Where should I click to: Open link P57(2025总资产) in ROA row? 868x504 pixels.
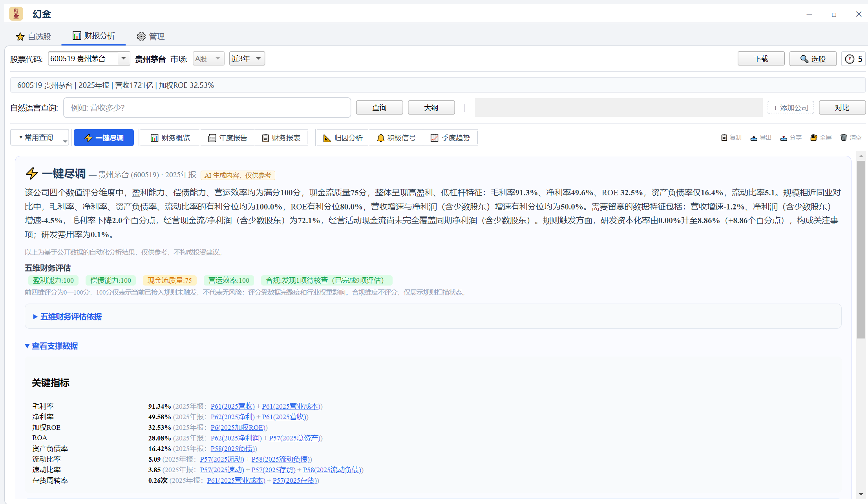(296, 438)
